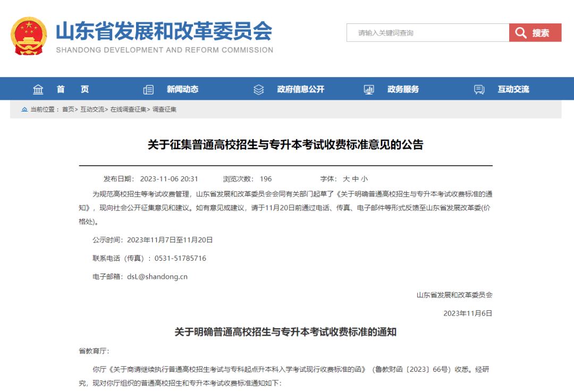574x392 pixels.
Task: Click the heading 关于明确普通高校招生与专升本考试收费标准的通知
Action: 285,332
